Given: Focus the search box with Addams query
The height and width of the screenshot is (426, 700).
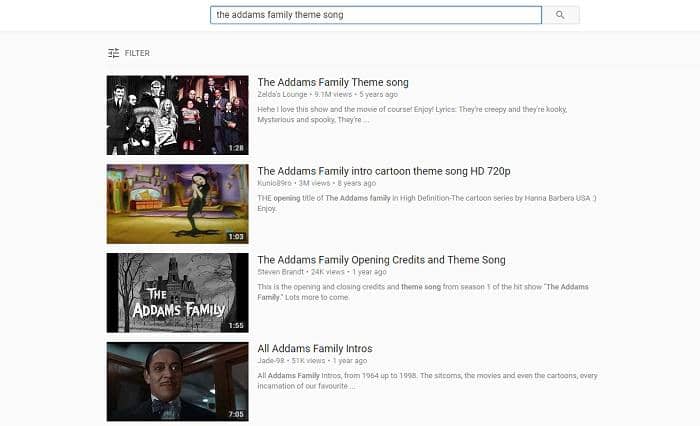Looking at the screenshot, I should click(x=376, y=15).
